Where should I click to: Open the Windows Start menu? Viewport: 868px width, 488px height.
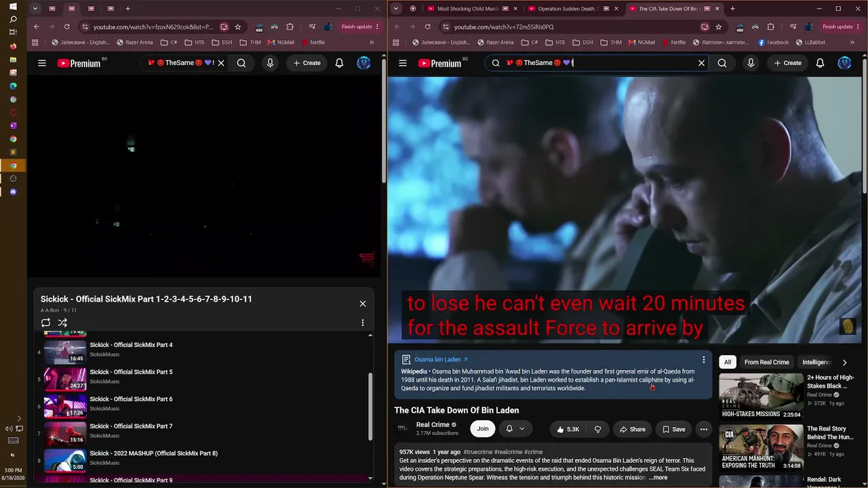click(x=13, y=7)
